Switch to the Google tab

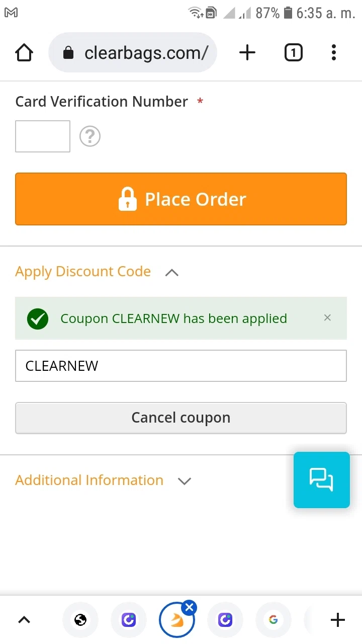click(x=274, y=620)
